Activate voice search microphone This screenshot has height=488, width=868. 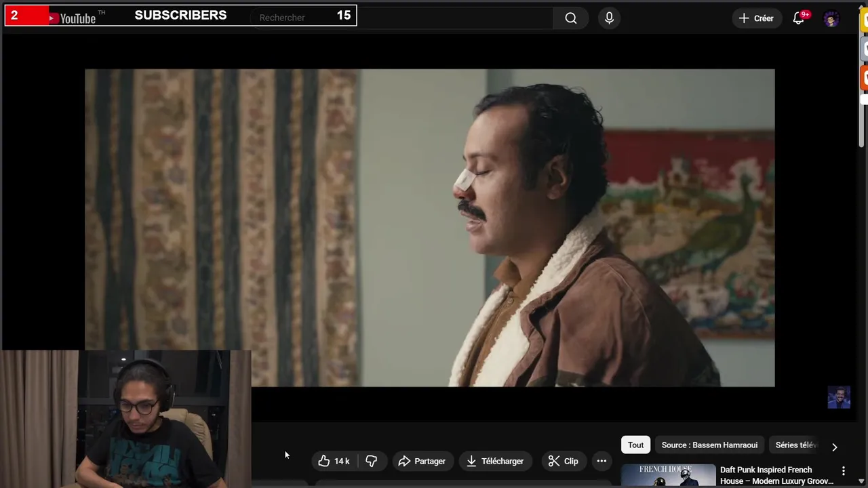click(x=609, y=18)
